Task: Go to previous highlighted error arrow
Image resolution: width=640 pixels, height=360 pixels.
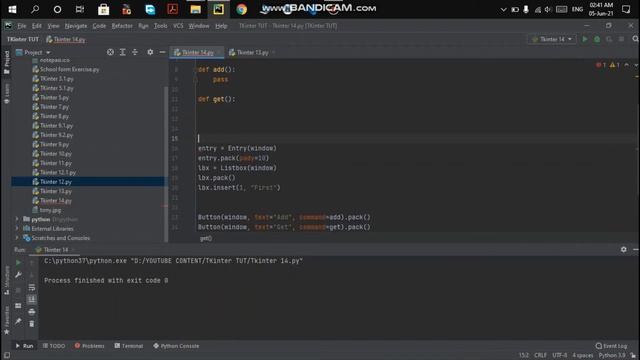Action: (x=627, y=65)
